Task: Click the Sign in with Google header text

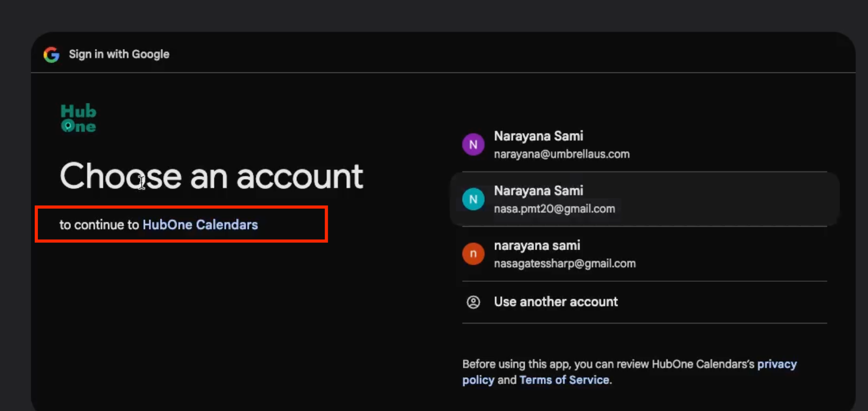Action: point(119,54)
